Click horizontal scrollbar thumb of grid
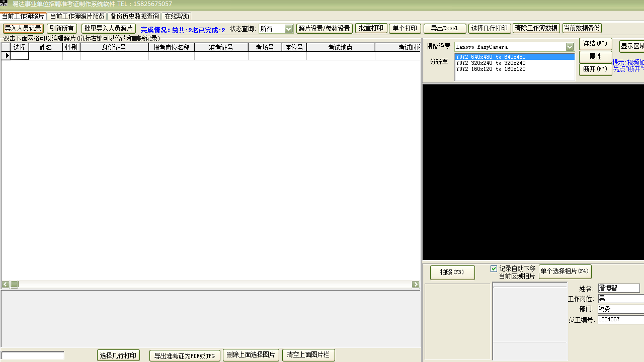The image size is (644, 362). pyautogui.click(x=14, y=285)
